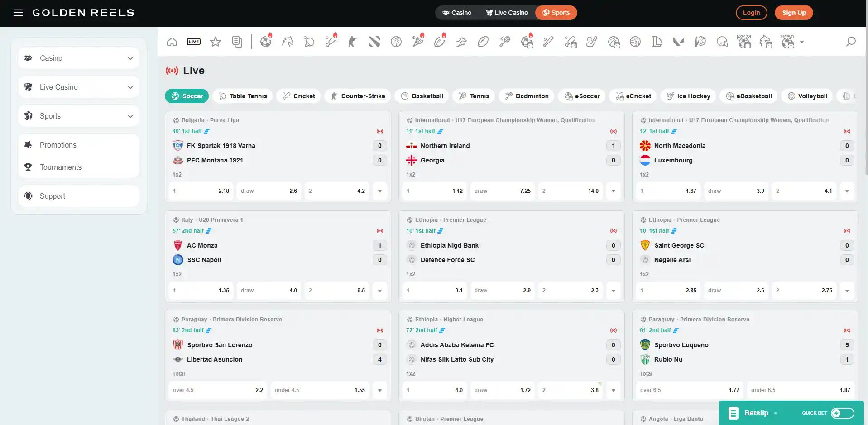Screen dimensions: 868x425
Task: Expand more markets for North Macedonia match
Action: tap(847, 191)
